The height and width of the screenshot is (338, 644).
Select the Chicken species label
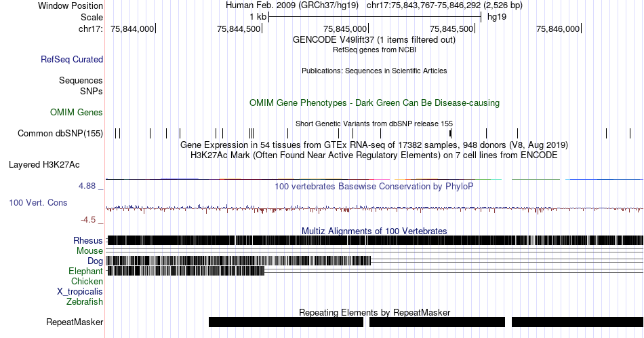[87, 281]
